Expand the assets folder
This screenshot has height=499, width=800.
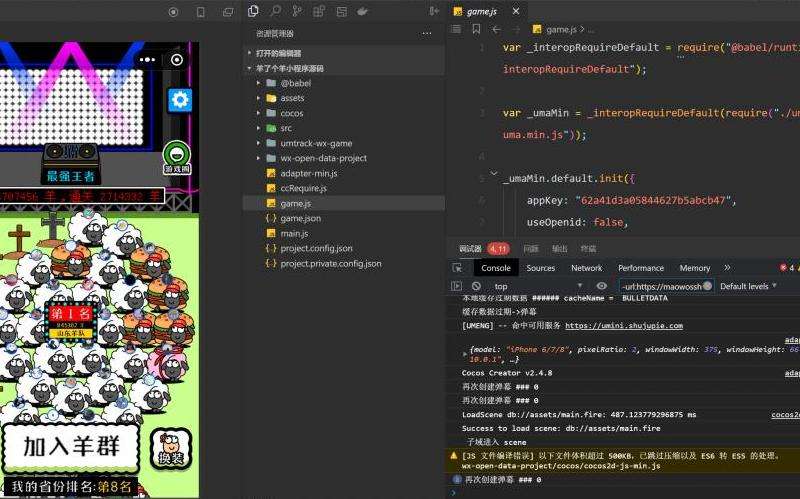(258, 98)
